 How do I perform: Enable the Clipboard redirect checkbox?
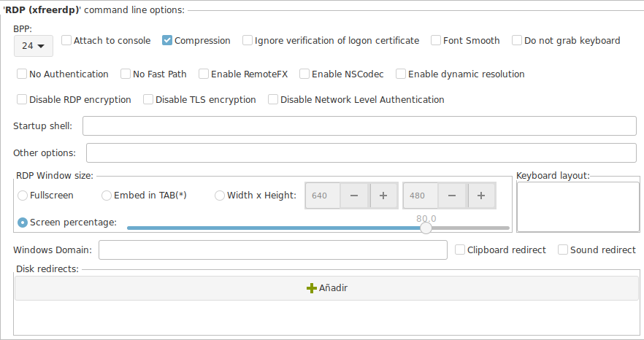(x=460, y=250)
